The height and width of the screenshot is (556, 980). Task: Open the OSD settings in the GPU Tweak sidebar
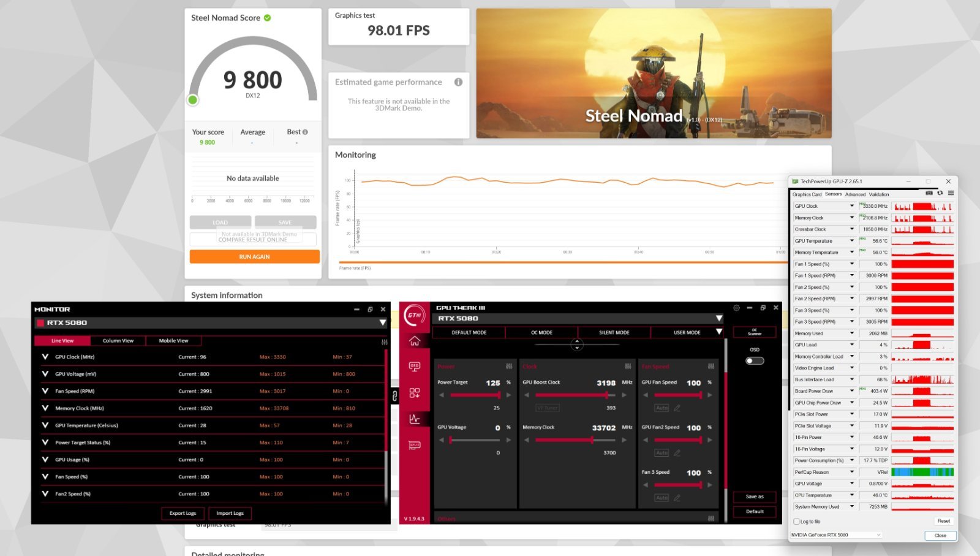tap(415, 367)
